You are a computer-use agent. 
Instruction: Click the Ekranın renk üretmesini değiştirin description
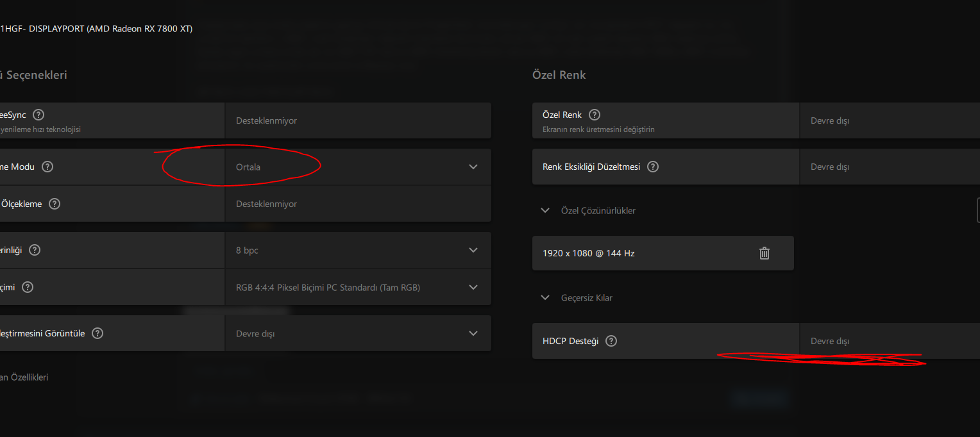[598, 129]
